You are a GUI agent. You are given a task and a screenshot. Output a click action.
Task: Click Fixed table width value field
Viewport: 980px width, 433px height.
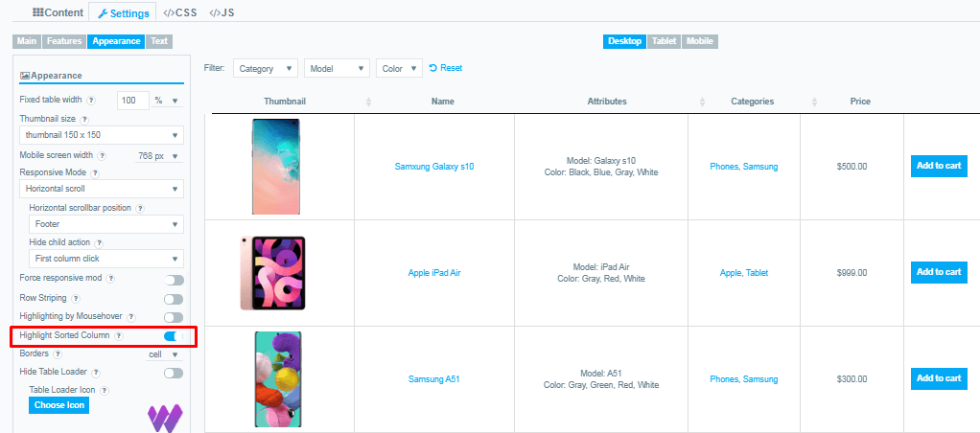133,100
